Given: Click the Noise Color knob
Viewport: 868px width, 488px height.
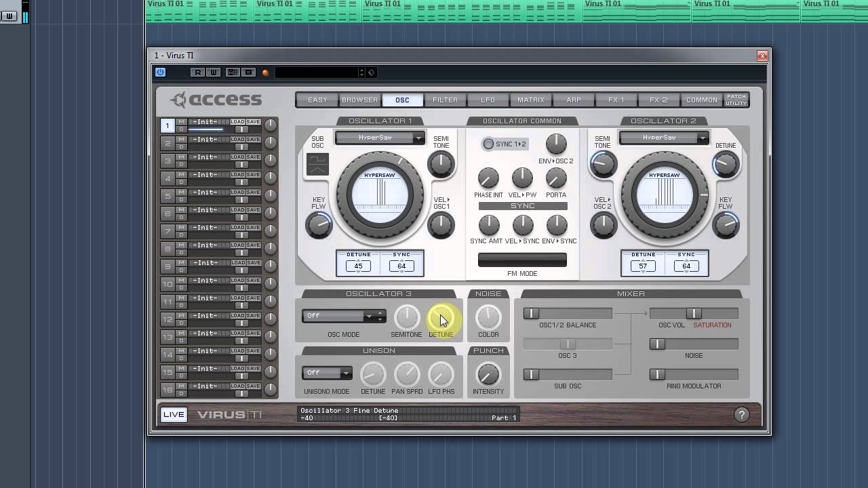Looking at the screenshot, I should coord(488,317).
